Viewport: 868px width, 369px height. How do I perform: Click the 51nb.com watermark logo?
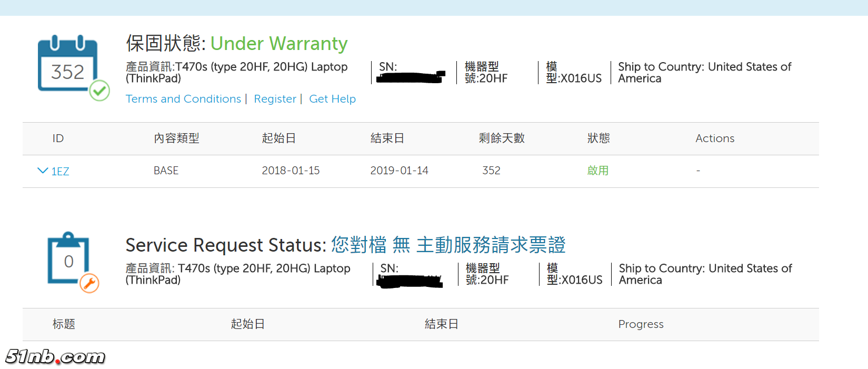[x=55, y=356]
